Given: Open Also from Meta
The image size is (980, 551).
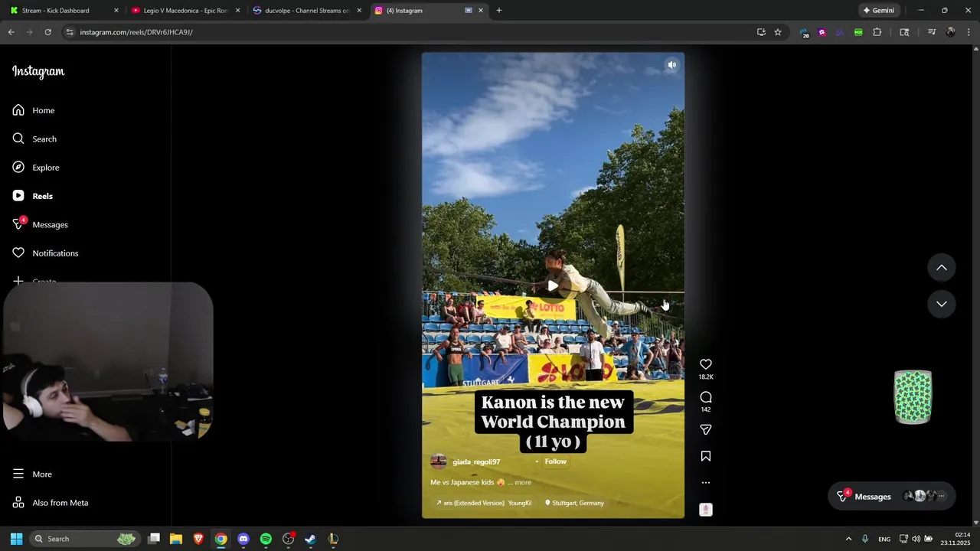Looking at the screenshot, I should point(51,503).
